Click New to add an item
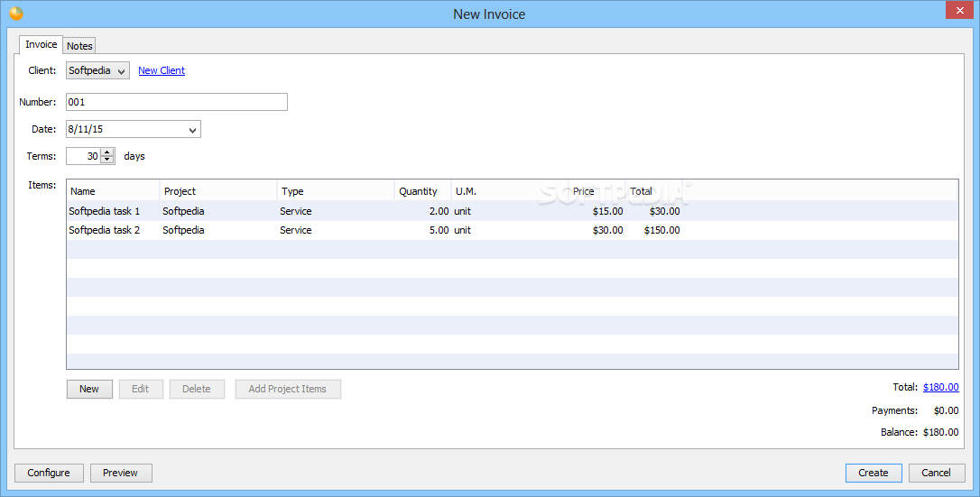980x497 pixels. 89,389
